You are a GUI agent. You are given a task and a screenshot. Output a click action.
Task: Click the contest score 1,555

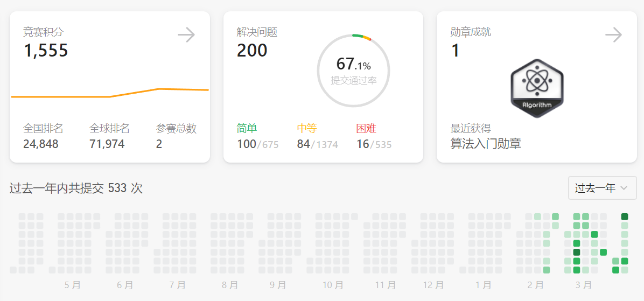46,51
